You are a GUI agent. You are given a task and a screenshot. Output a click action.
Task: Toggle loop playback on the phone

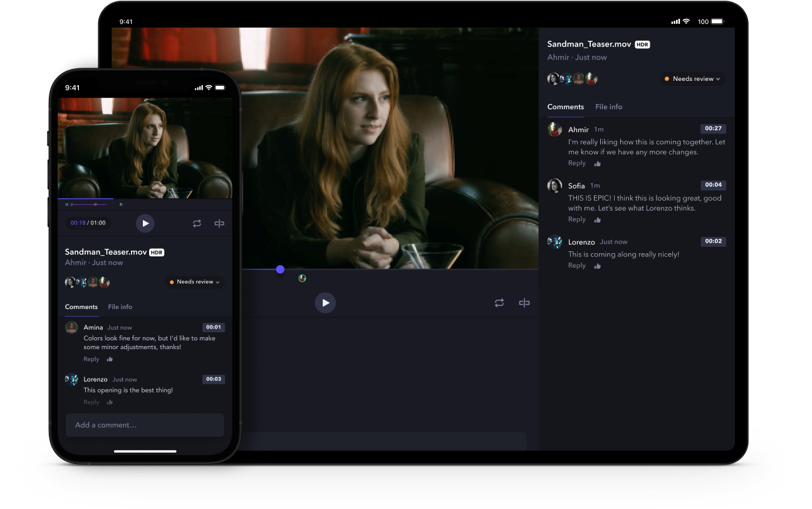tap(197, 223)
